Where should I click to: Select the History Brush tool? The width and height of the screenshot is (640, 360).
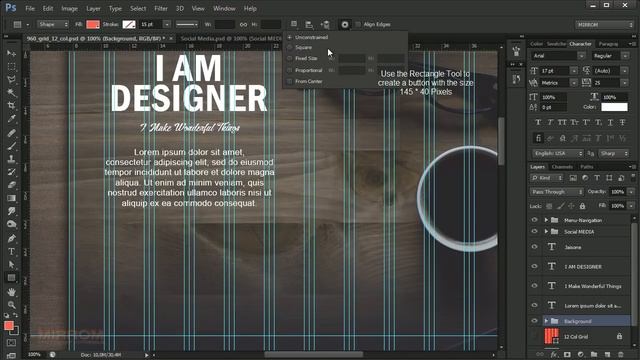pos(11,172)
